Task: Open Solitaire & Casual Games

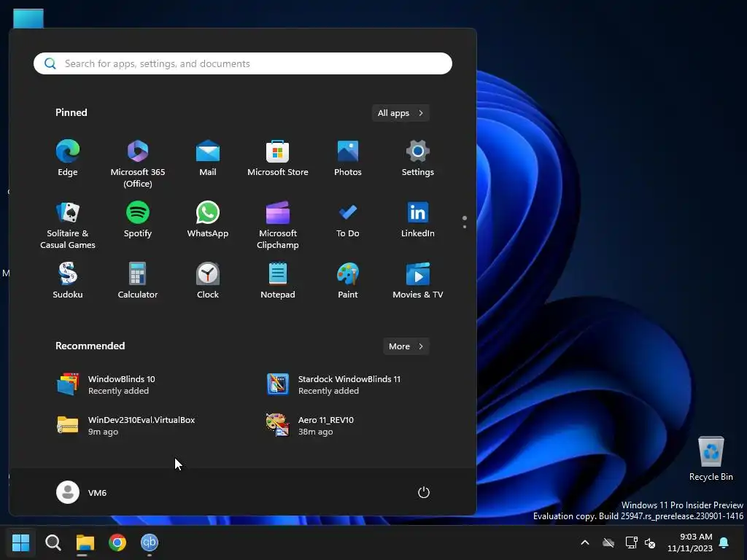Action: (68, 225)
